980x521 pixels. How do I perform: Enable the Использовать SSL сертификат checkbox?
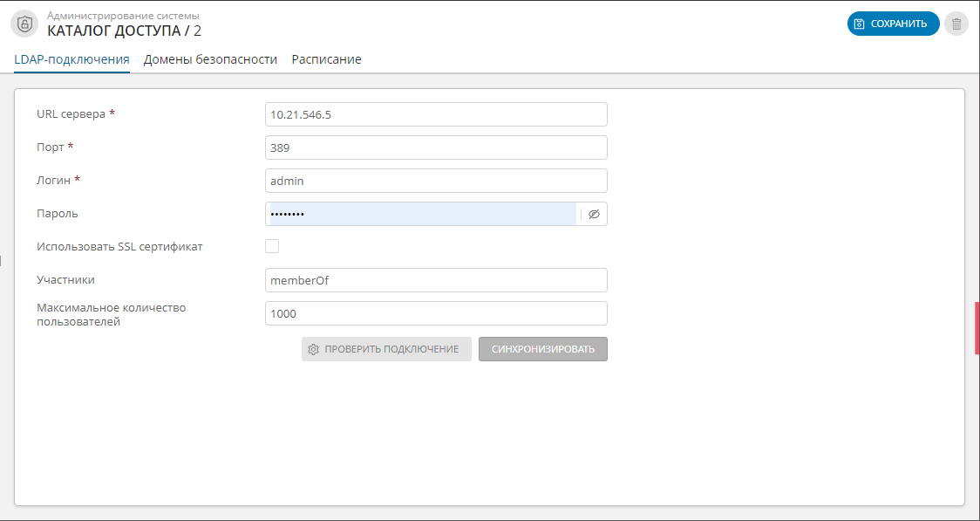coord(272,246)
